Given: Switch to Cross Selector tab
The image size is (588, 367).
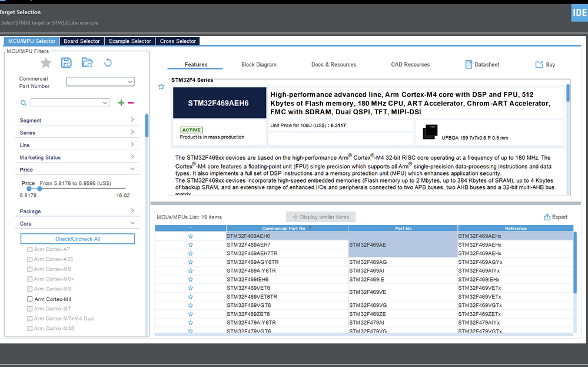Looking at the screenshot, I should 178,41.
